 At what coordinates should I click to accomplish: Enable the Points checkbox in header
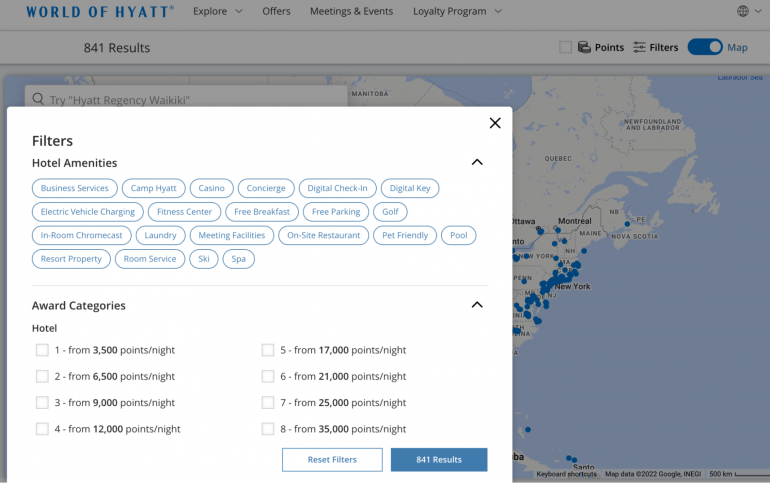tap(566, 47)
